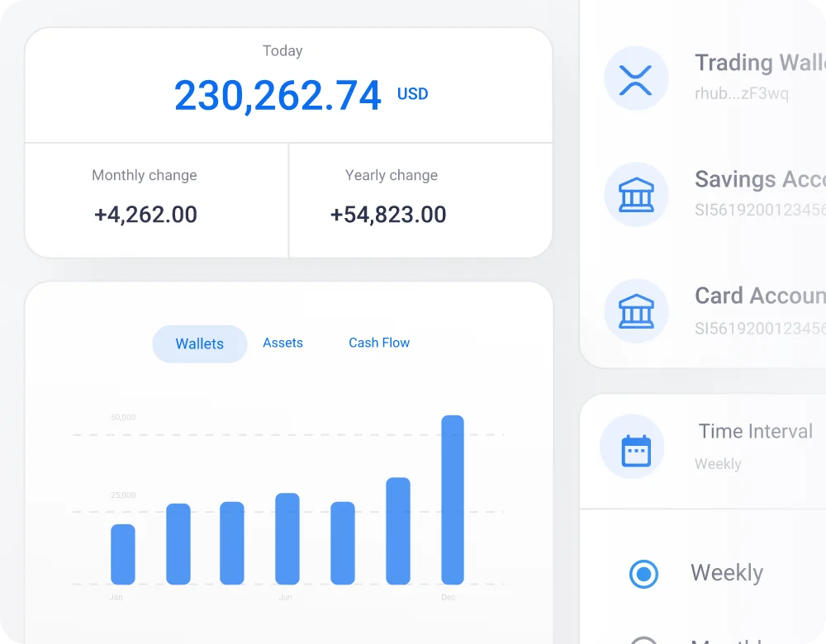This screenshot has width=826, height=644.
Task: Click the +54,823.00 yearly change value
Action: pos(387,215)
